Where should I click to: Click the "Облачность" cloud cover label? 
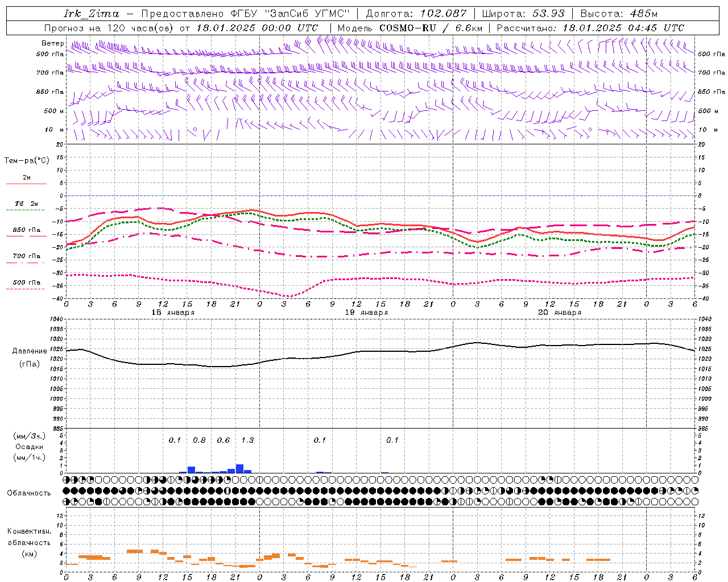click(x=29, y=493)
